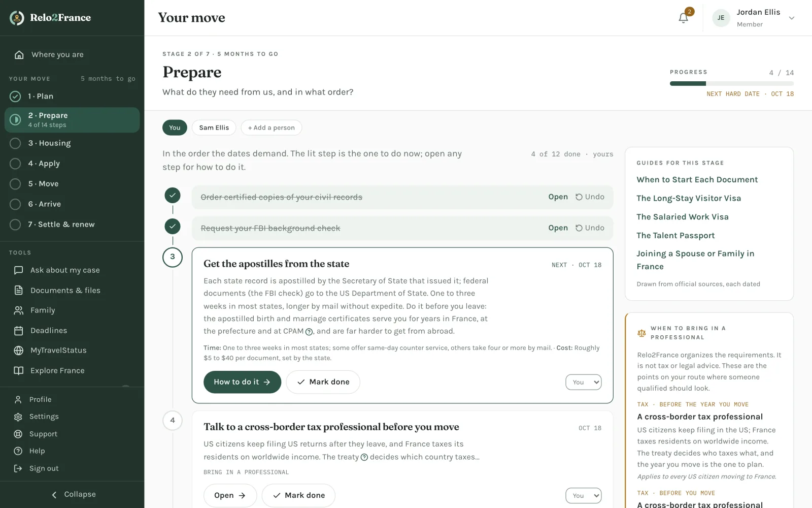This screenshot has height=508, width=812.
Task: Click the home icon beside Where you are
Action: coord(19,55)
